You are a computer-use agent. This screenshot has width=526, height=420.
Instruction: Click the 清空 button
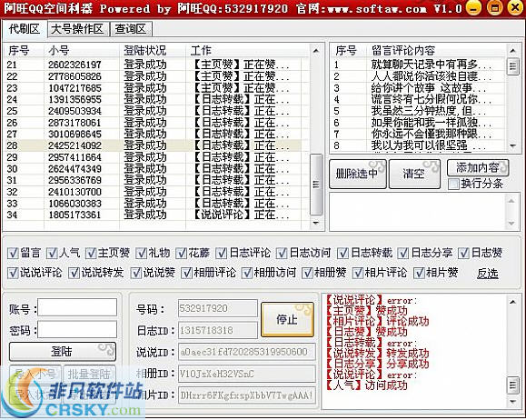tap(414, 174)
